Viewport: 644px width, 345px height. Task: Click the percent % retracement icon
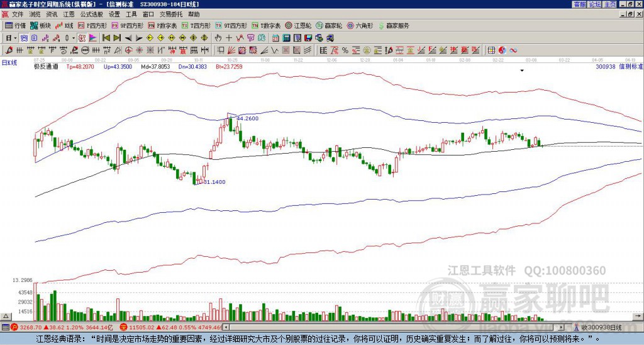(x=345, y=50)
